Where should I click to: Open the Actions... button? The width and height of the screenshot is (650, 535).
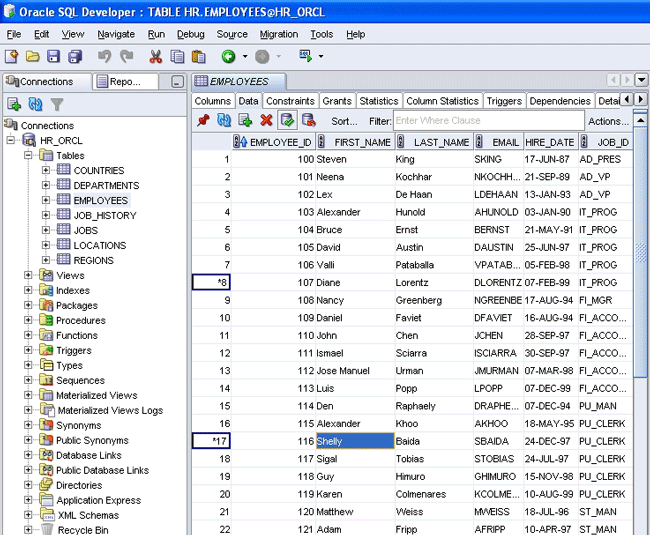coord(609,121)
